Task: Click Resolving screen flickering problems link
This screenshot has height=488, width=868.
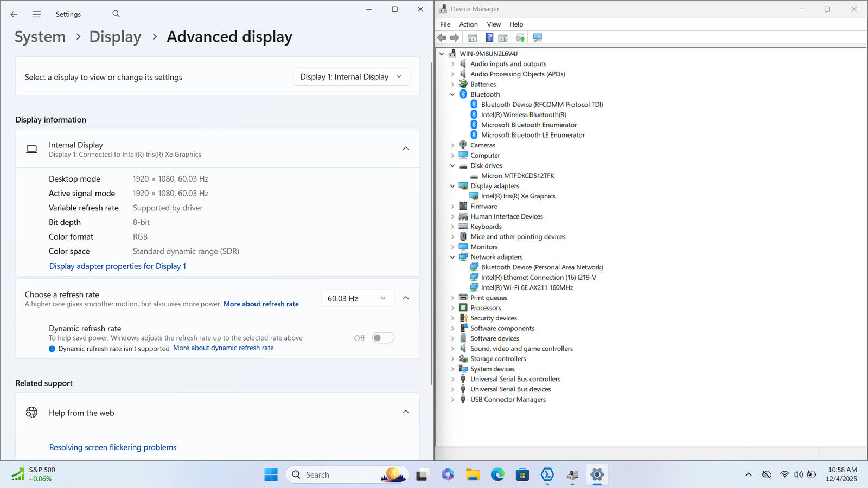Action: [113, 447]
